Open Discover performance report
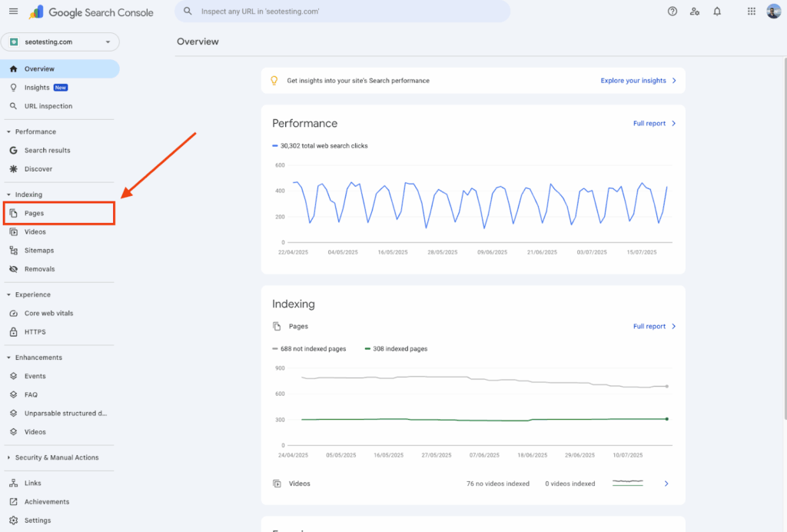Viewport: 787px width, 532px height. pos(38,168)
